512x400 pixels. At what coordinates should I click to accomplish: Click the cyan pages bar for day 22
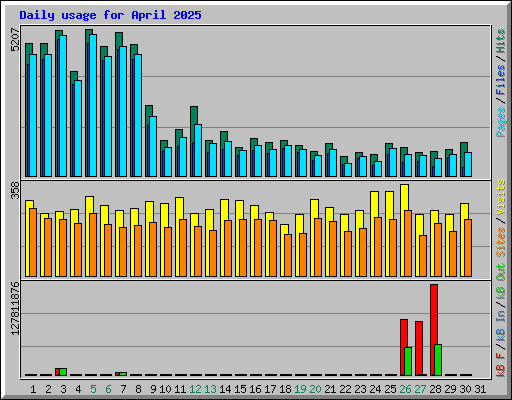tap(348, 170)
